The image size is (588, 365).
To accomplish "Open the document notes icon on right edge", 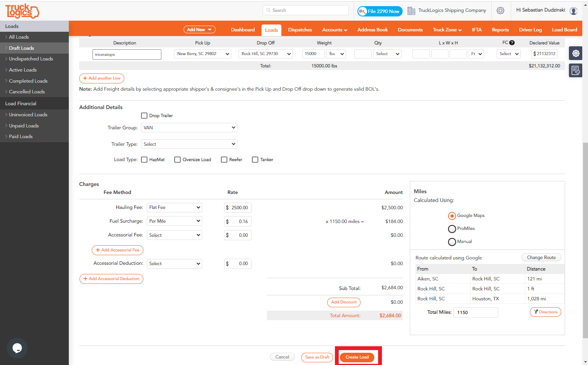I will pyautogui.click(x=576, y=70).
